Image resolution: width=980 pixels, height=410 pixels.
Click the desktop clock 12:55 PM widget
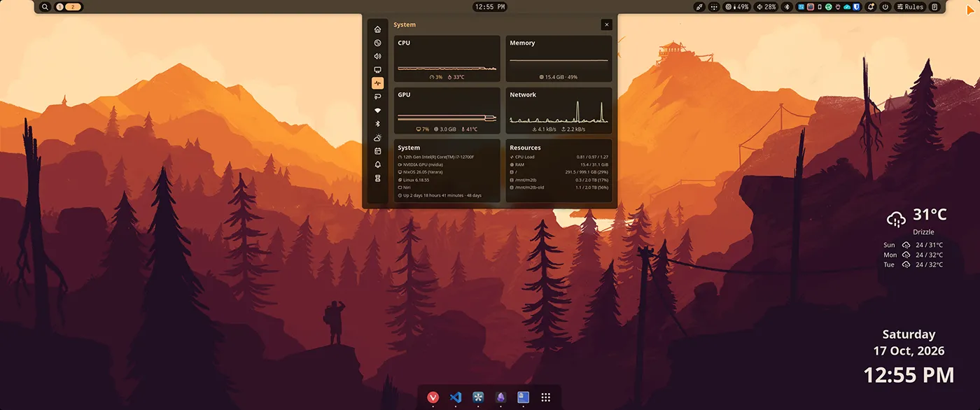point(909,375)
